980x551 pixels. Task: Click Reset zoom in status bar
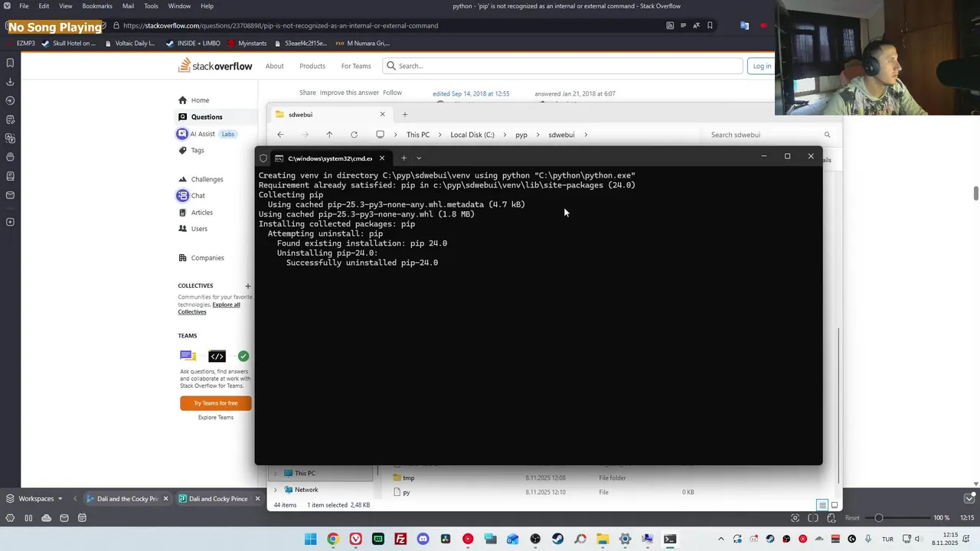pyautogui.click(x=853, y=518)
